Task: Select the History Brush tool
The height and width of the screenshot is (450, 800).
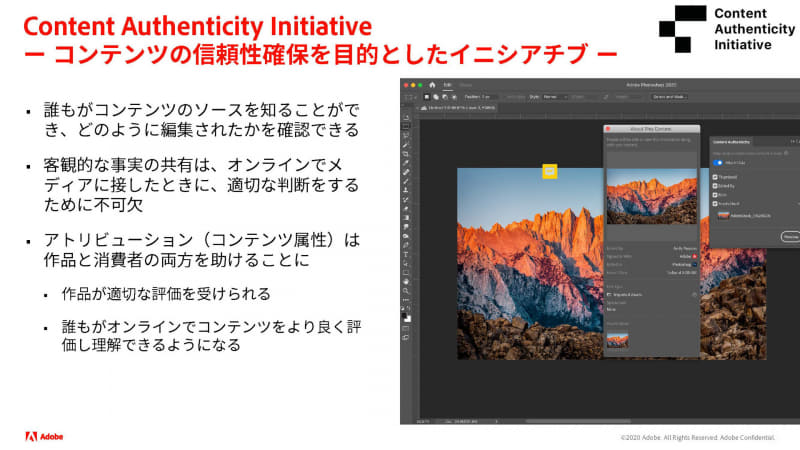Action: (406, 199)
